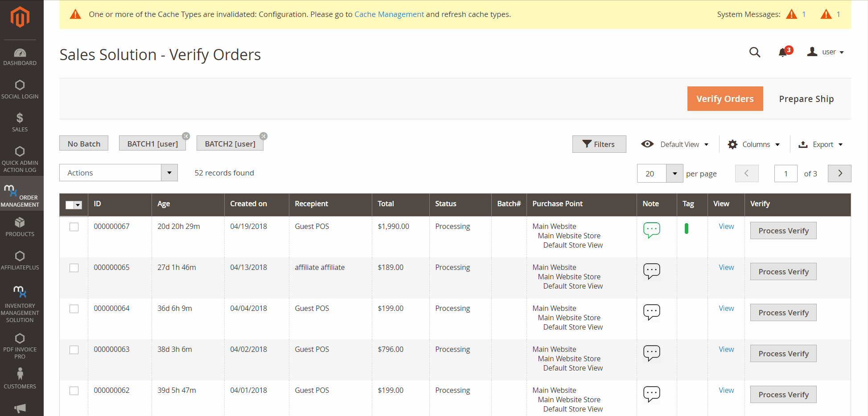Open the Actions dropdown

(119, 173)
